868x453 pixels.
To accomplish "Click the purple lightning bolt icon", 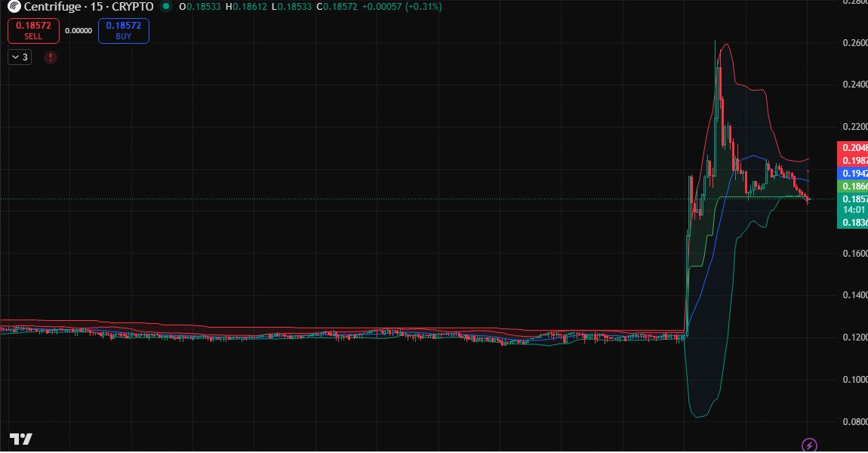I will (x=809, y=445).
